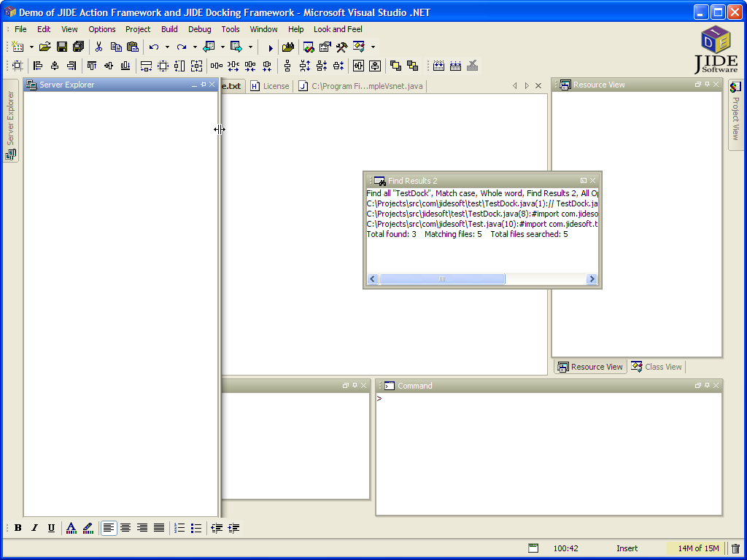This screenshot has height=560, width=747.
Task: Open the Toolbox hammer and wrench icon
Action: pyautogui.click(x=341, y=47)
